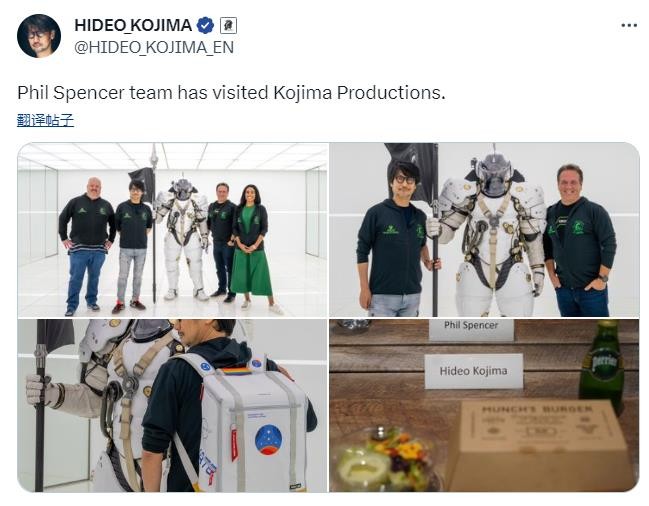The height and width of the screenshot is (506, 649).
Task: Open the white backpack photo
Action: 173,405
